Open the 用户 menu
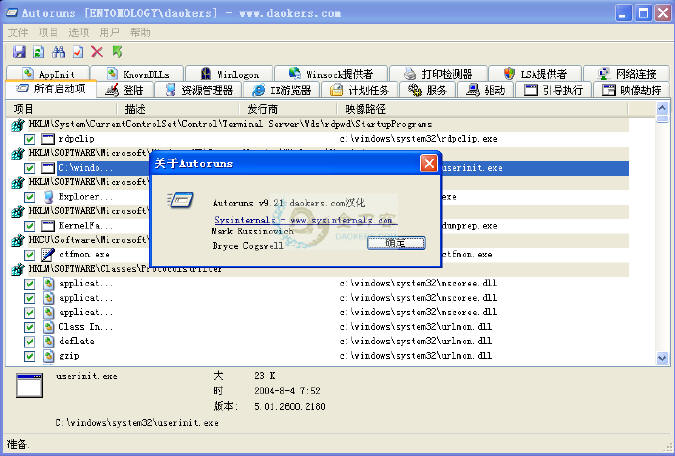Viewport: 675px width, 456px height. click(109, 33)
